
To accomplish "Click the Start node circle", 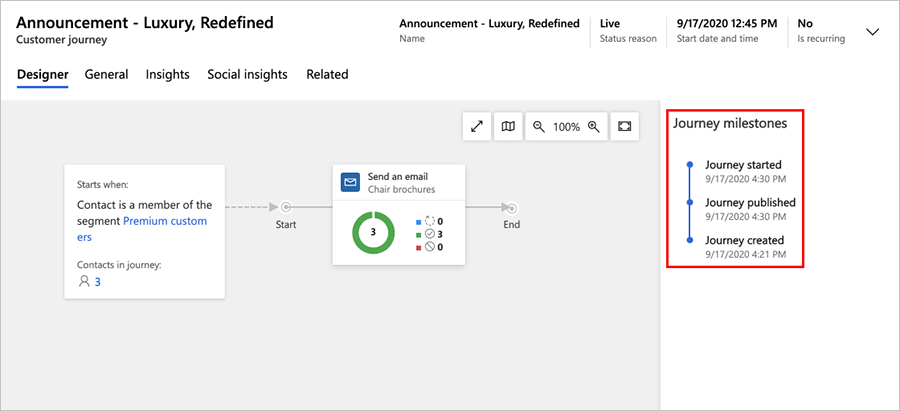I will pyautogui.click(x=286, y=208).
